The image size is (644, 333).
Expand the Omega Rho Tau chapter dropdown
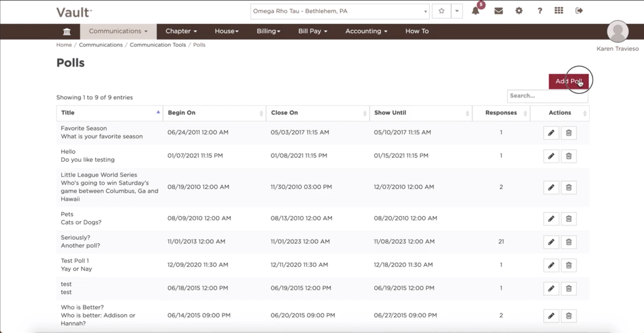point(340,11)
